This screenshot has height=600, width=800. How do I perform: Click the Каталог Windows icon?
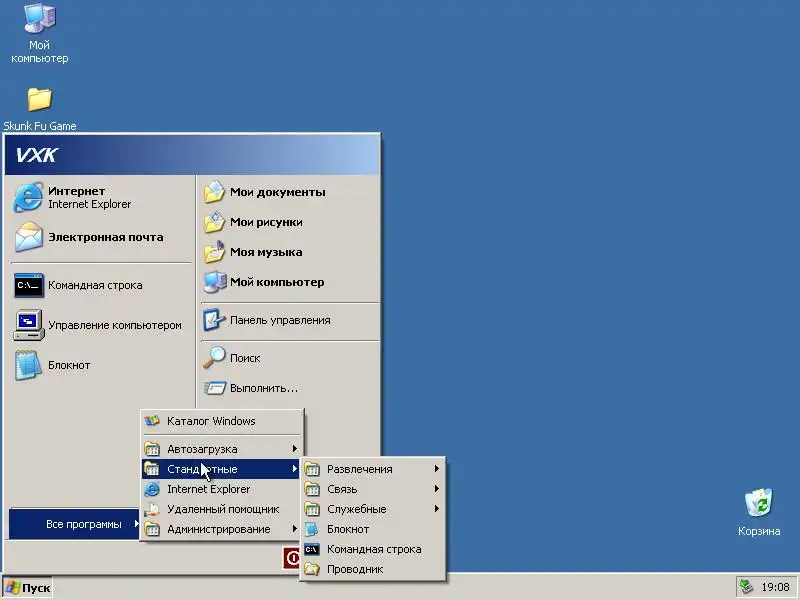pyautogui.click(x=152, y=421)
